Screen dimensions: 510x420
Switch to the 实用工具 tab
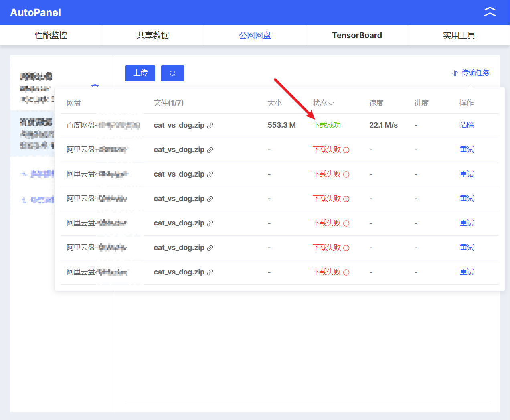pyautogui.click(x=459, y=35)
